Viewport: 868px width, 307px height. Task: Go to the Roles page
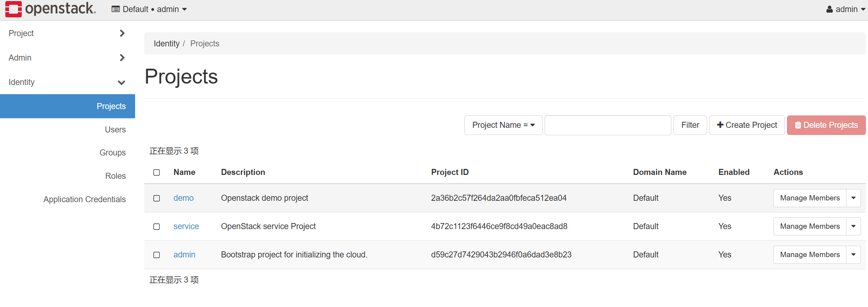[115, 176]
